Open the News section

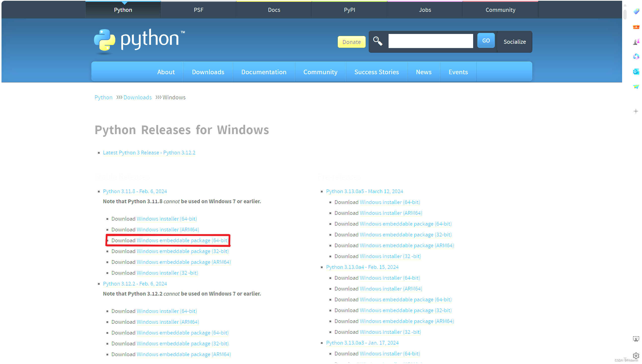click(424, 72)
